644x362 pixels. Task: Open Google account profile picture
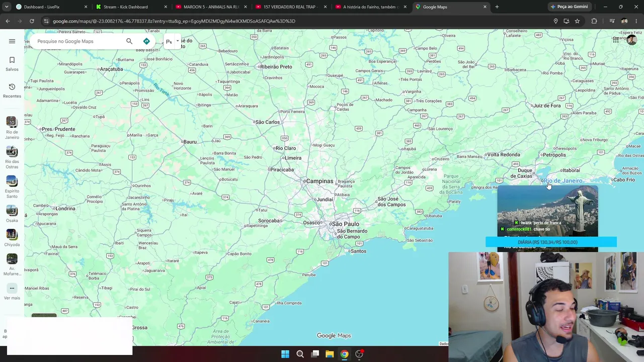[631, 40]
